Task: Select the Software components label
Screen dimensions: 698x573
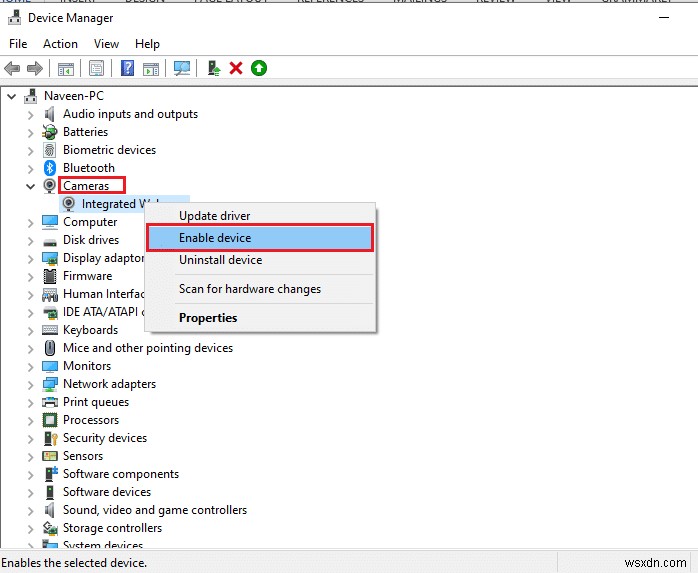Action: click(x=121, y=474)
